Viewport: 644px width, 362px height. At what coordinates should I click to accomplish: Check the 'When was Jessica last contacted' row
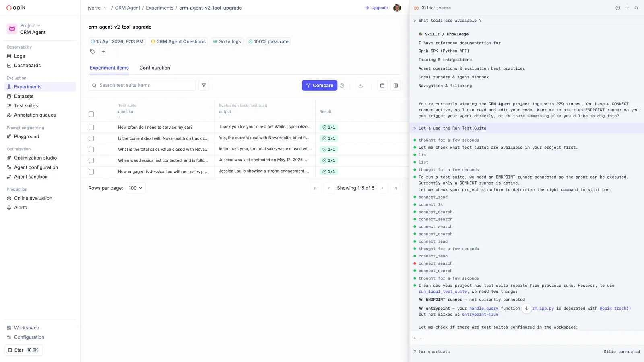tap(91, 160)
